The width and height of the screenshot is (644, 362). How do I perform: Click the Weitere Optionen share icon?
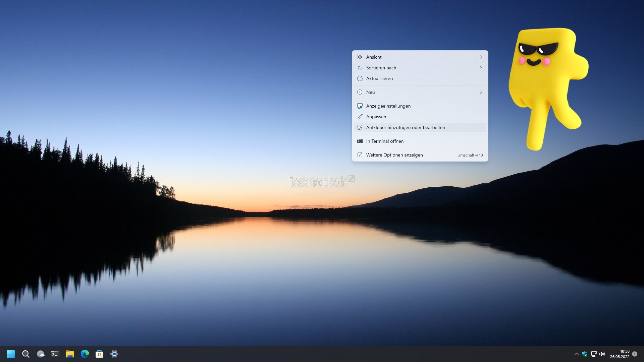click(x=360, y=155)
